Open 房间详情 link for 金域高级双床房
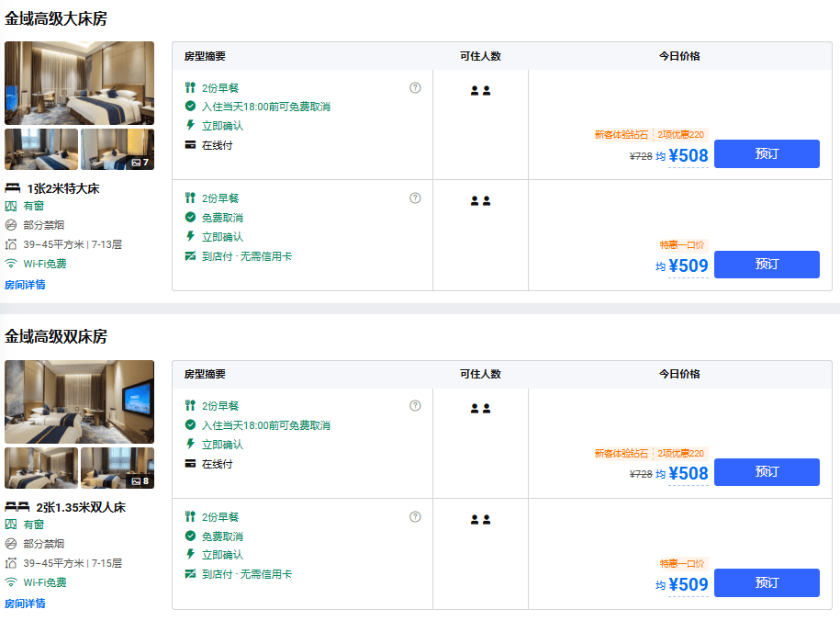The height and width of the screenshot is (621, 840). 25,604
